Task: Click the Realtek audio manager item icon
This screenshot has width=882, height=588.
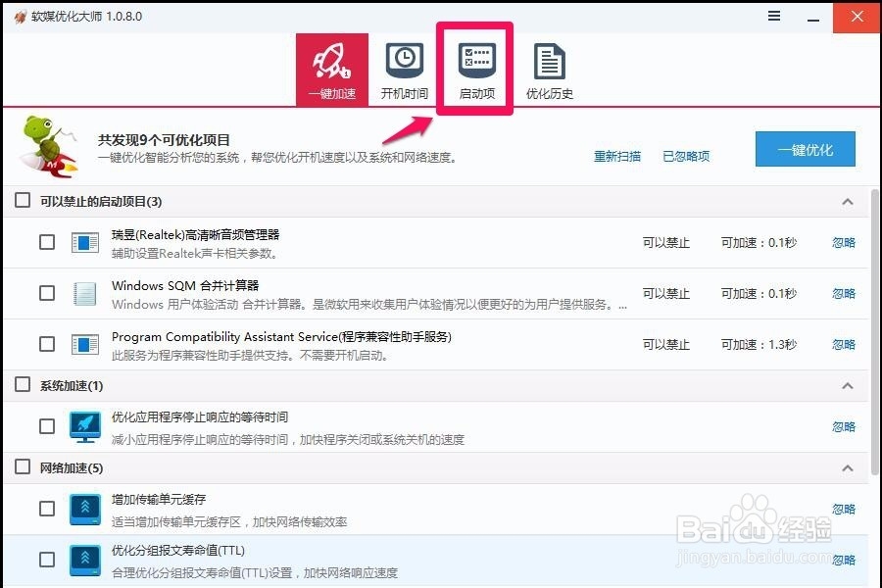Action: tap(85, 243)
